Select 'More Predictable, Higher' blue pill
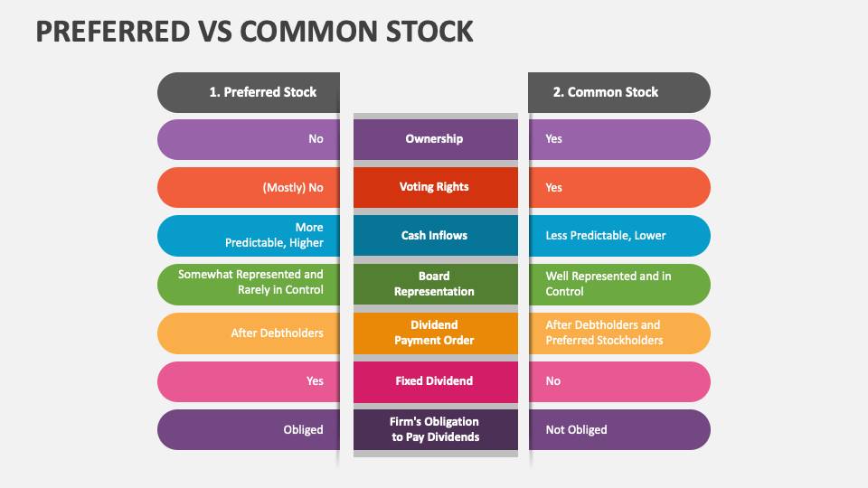The image size is (868, 488). (x=249, y=236)
